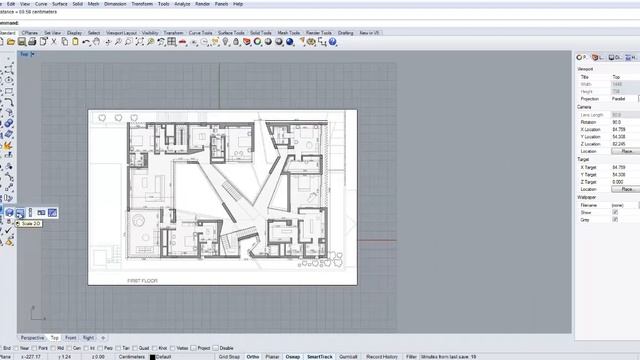Toggle the Near osnap checkbox

(16, 348)
